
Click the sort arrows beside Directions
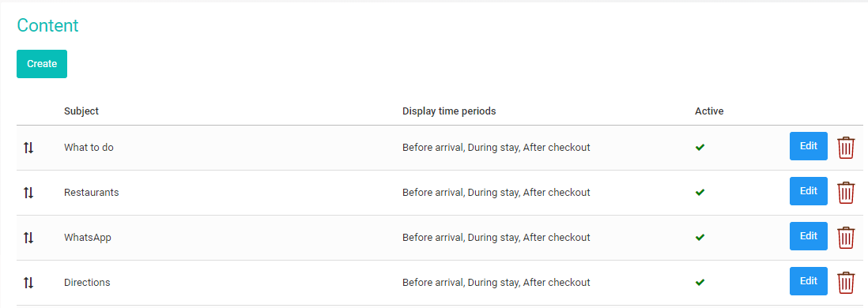tap(28, 283)
